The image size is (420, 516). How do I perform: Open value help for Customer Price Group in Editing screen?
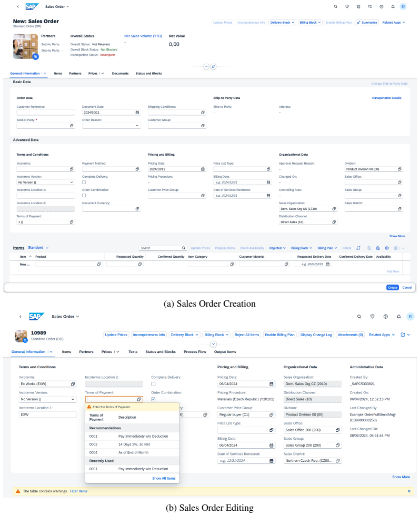click(x=271, y=414)
